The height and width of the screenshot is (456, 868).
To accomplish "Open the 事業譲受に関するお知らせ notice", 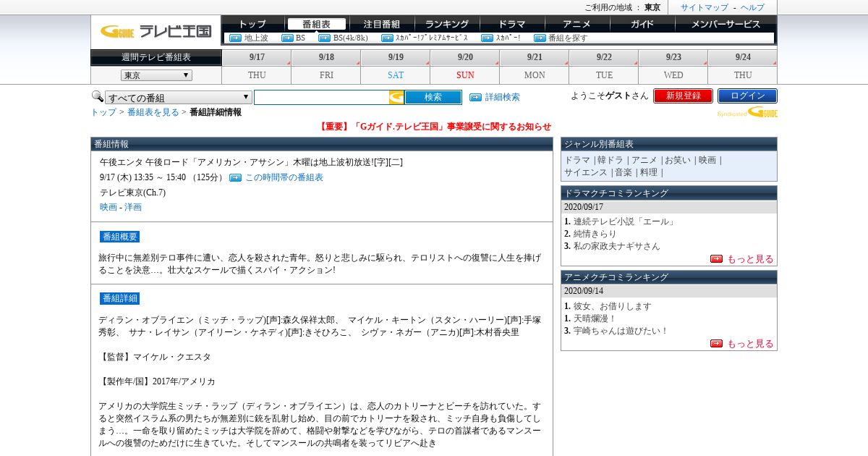I will click(435, 127).
